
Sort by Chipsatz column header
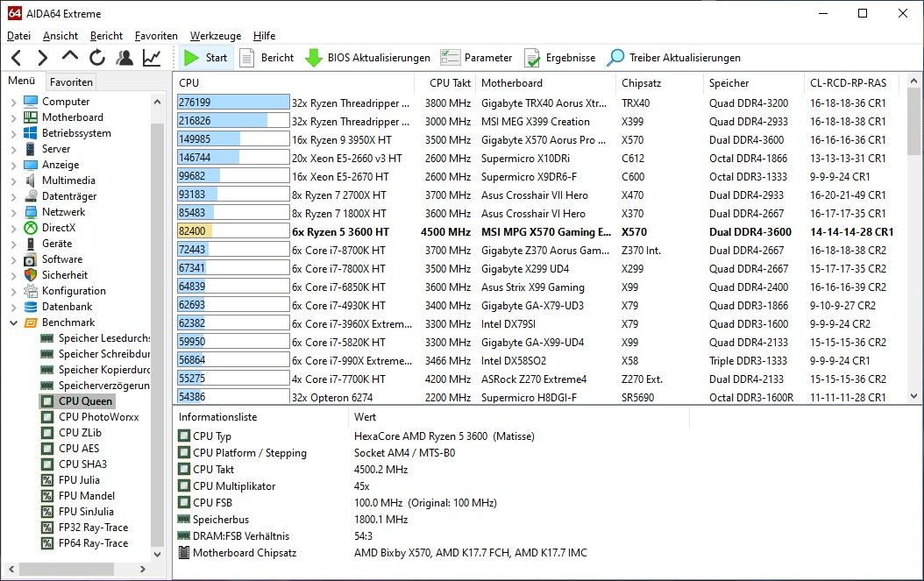pos(659,83)
